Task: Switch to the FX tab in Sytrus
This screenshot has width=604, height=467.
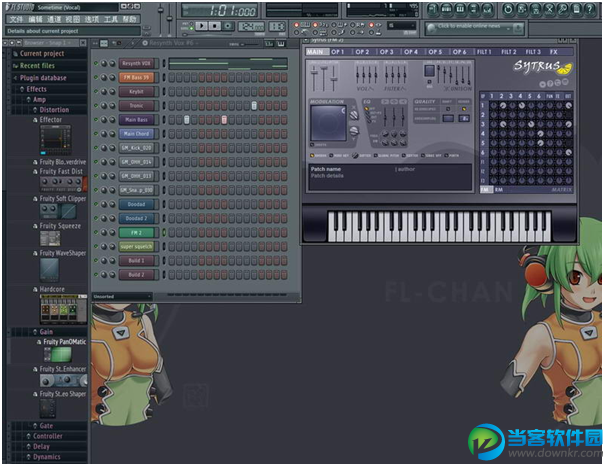Action: click(x=553, y=52)
